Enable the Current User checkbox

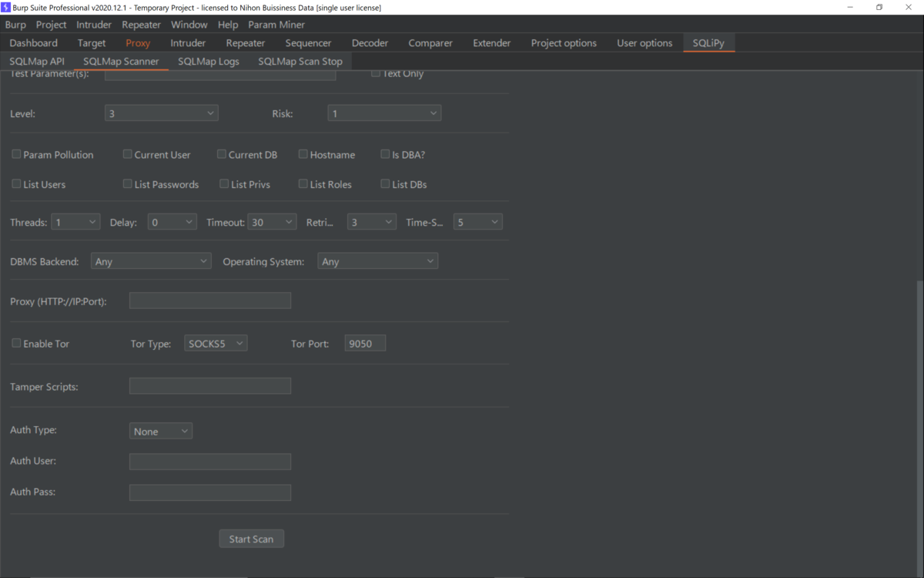(x=128, y=154)
